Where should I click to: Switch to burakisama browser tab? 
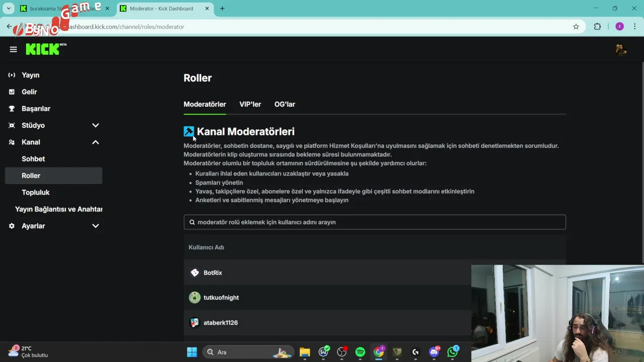(64, 9)
